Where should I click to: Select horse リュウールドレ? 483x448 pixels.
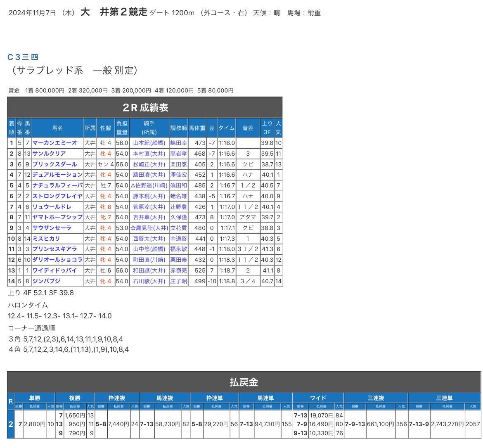point(52,207)
